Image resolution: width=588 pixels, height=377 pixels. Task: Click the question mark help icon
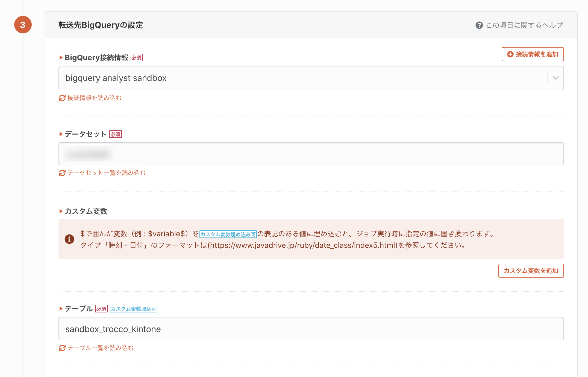click(x=479, y=25)
